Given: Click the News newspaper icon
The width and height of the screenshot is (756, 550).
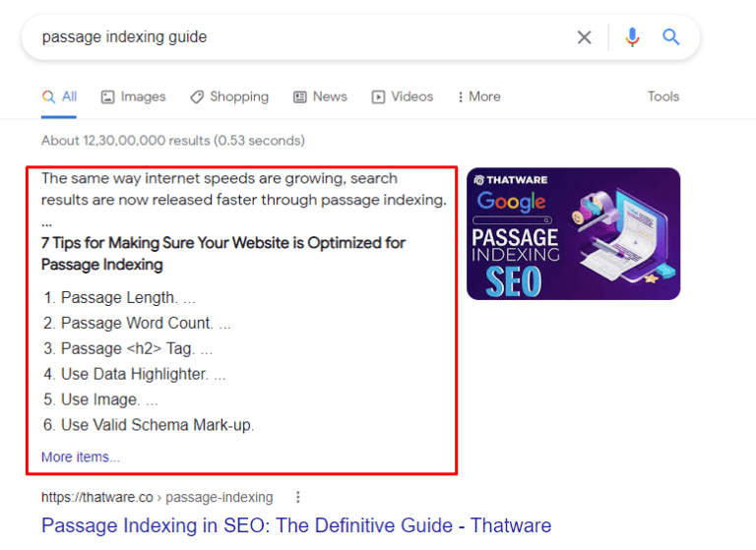Looking at the screenshot, I should (300, 96).
